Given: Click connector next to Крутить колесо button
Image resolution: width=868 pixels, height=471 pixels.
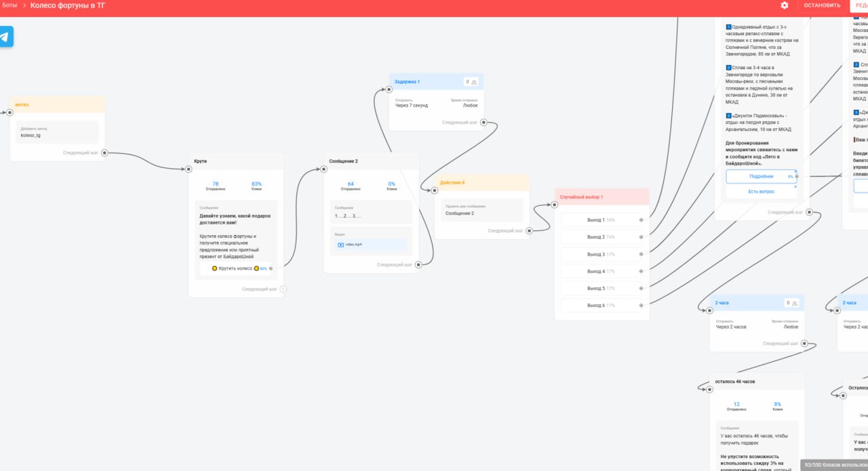Looking at the screenshot, I should click(x=271, y=268).
